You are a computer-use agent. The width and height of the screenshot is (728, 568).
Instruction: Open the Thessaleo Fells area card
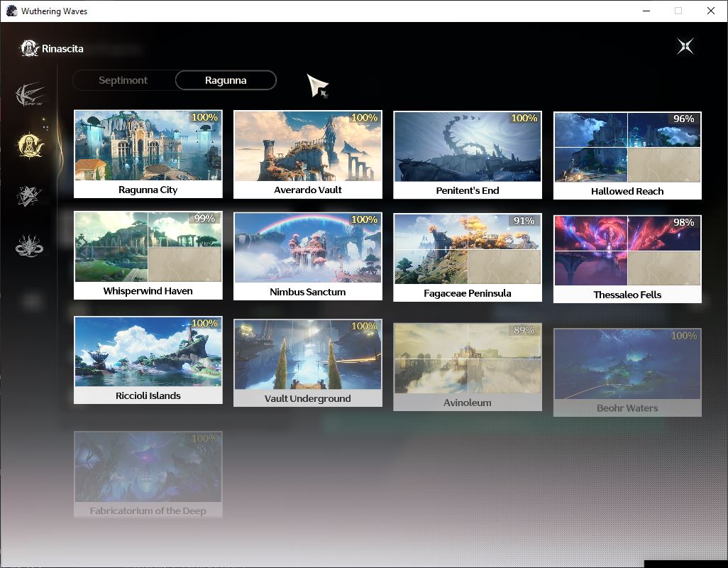[627, 258]
